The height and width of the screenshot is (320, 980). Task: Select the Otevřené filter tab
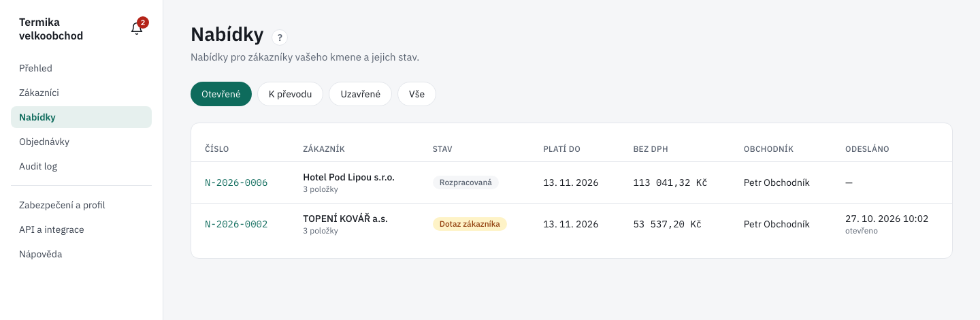[x=221, y=94]
